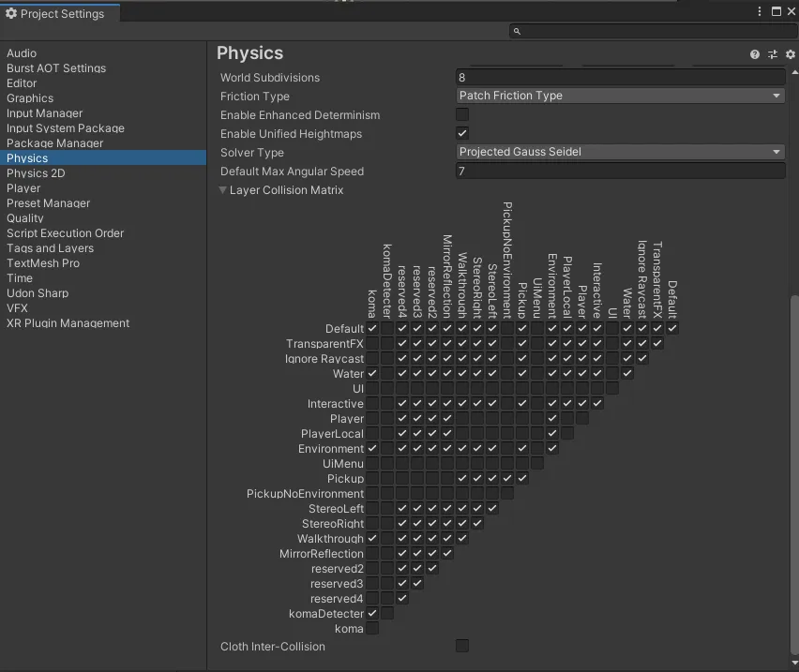Toggle Default row Default column collision
The width and height of the screenshot is (799, 672).
672,328
